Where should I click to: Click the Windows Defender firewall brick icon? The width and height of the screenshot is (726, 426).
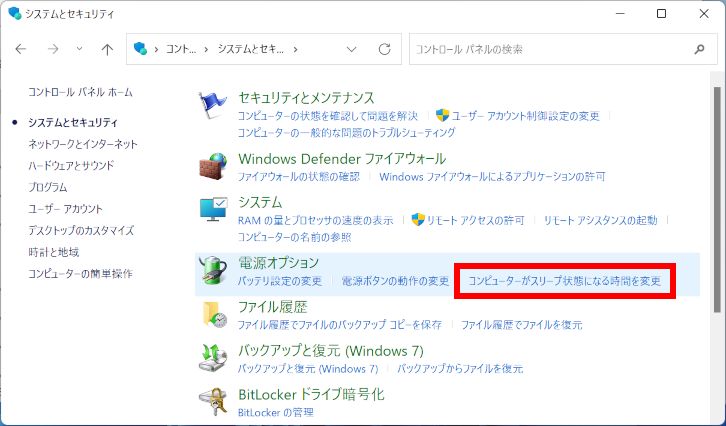[213, 166]
